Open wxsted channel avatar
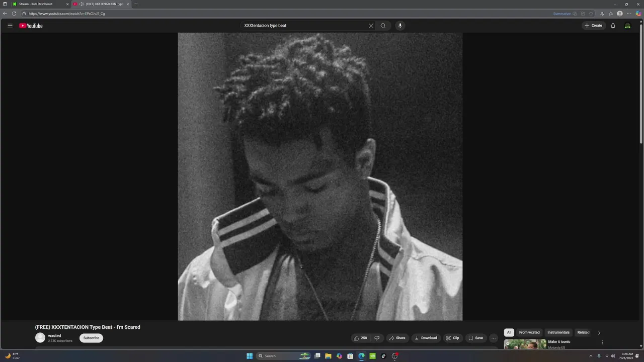Viewport: 644px width, 362px height. click(x=40, y=338)
